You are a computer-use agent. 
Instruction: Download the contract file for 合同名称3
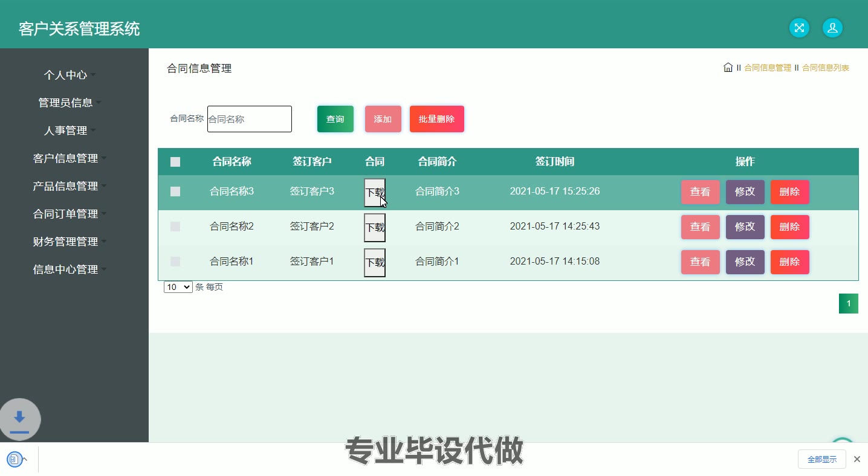pyautogui.click(x=375, y=193)
